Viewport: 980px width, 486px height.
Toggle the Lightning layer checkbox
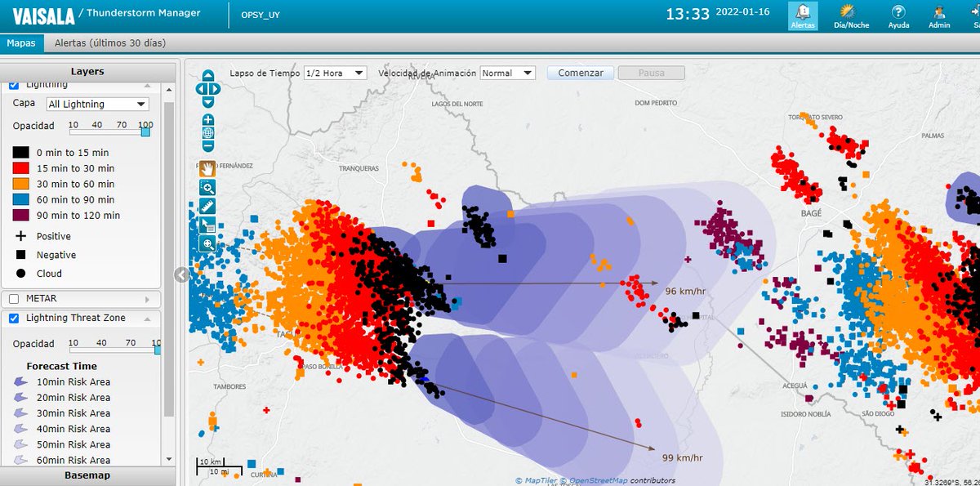(x=14, y=84)
